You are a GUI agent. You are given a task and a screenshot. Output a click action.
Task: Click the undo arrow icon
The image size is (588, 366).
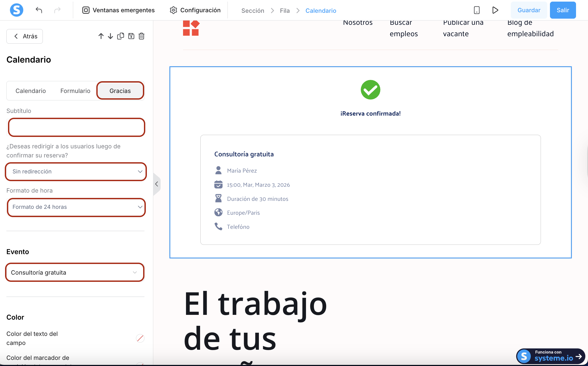[39, 10]
